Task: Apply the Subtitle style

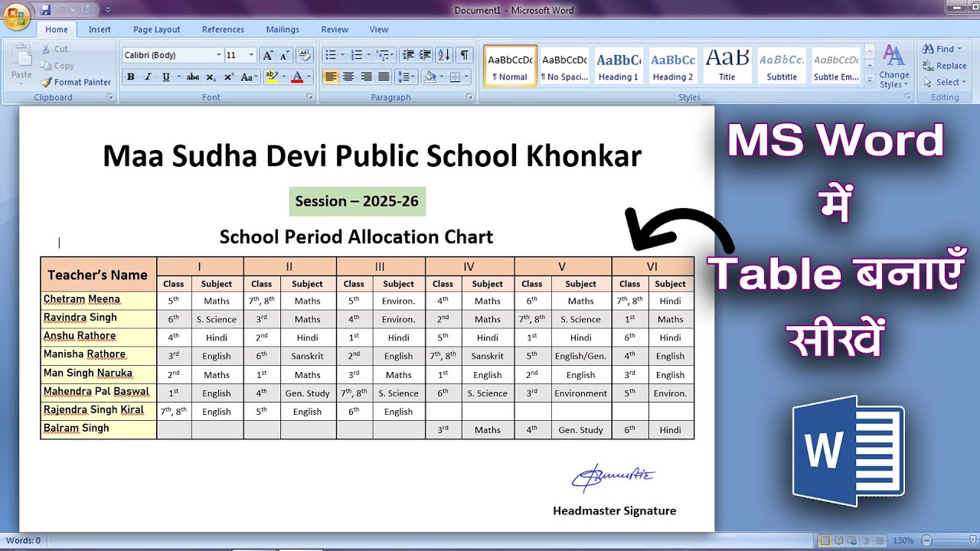Action: coord(782,66)
